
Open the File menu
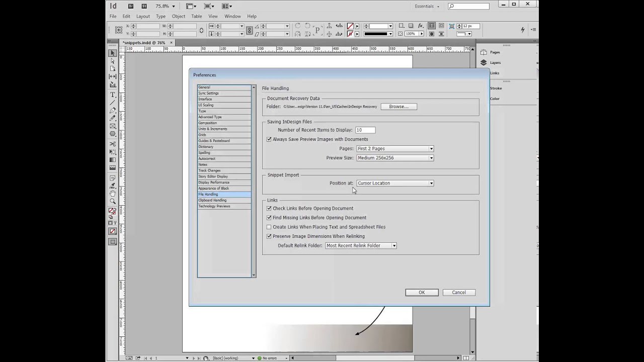[x=113, y=17]
